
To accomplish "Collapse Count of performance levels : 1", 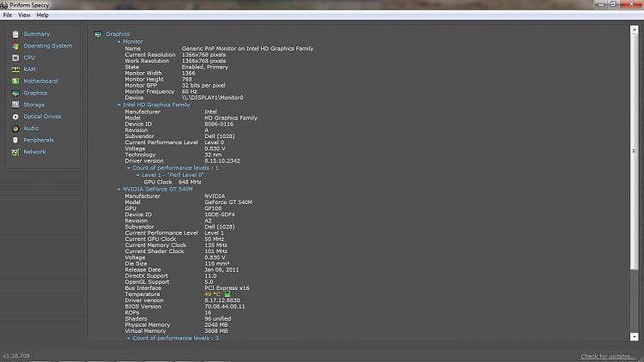I will [129, 168].
